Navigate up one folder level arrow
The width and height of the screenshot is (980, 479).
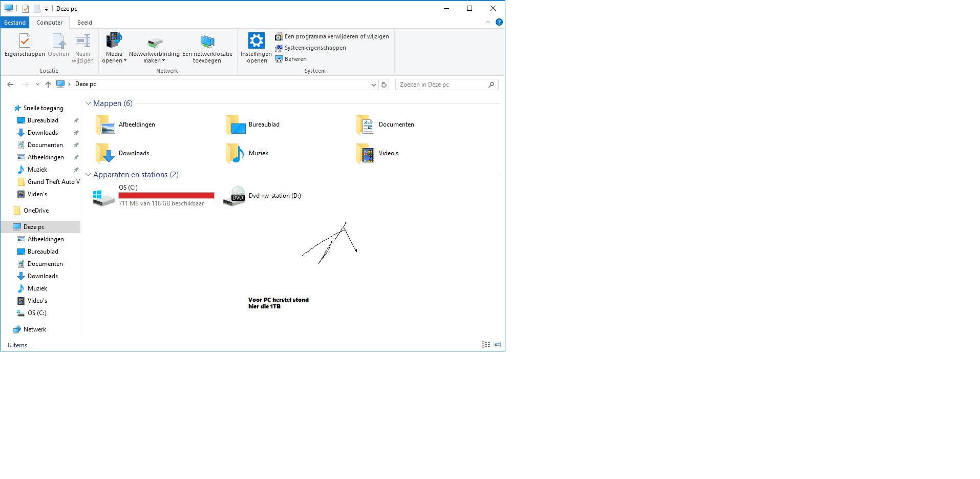pyautogui.click(x=48, y=85)
